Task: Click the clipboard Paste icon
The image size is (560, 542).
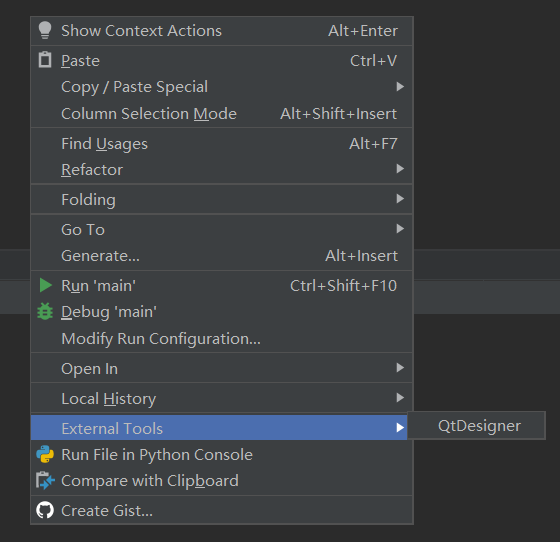Action: 45,60
